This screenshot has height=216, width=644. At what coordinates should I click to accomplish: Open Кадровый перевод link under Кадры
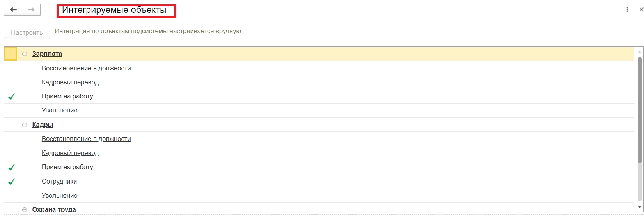[x=70, y=153]
